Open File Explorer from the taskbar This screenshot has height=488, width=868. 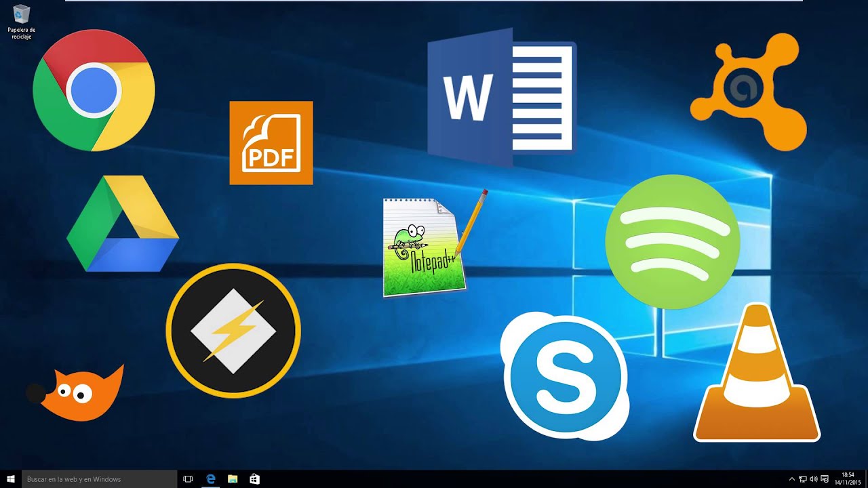click(233, 479)
